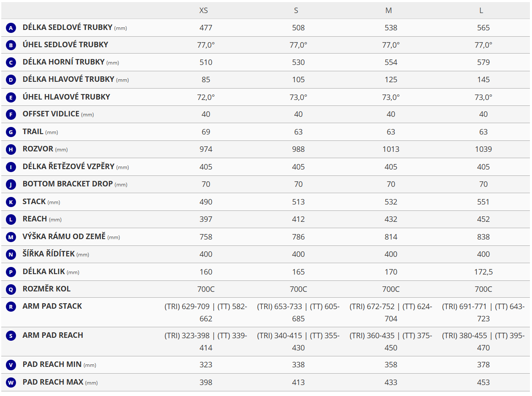
Task: Click the blue letter A badge icon
Action: 11,28
